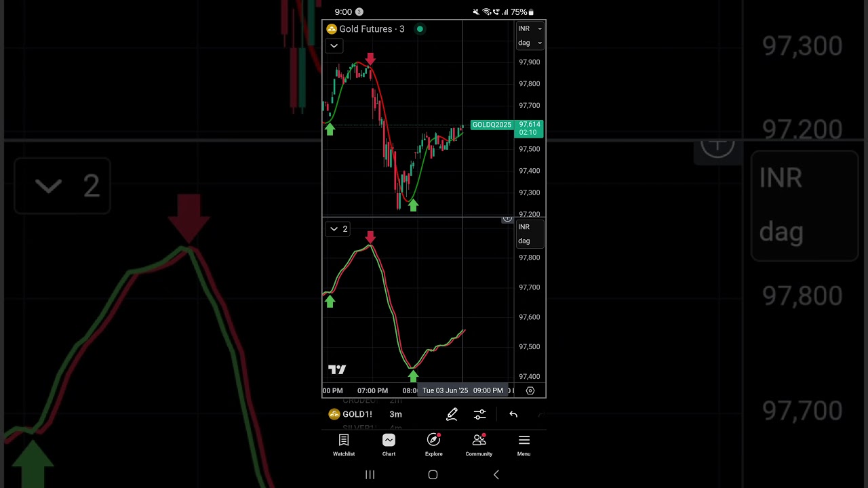
Task: Tap the muted sound status icon
Action: click(x=476, y=12)
